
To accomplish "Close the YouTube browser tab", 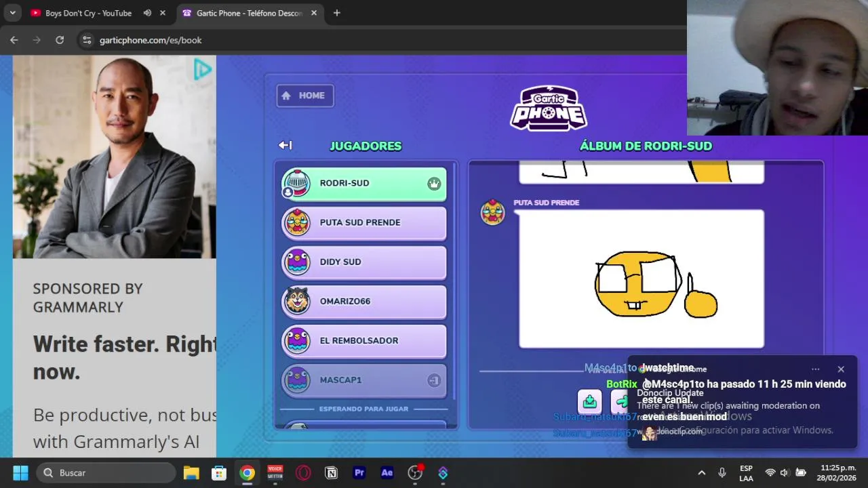I will tap(163, 13).
